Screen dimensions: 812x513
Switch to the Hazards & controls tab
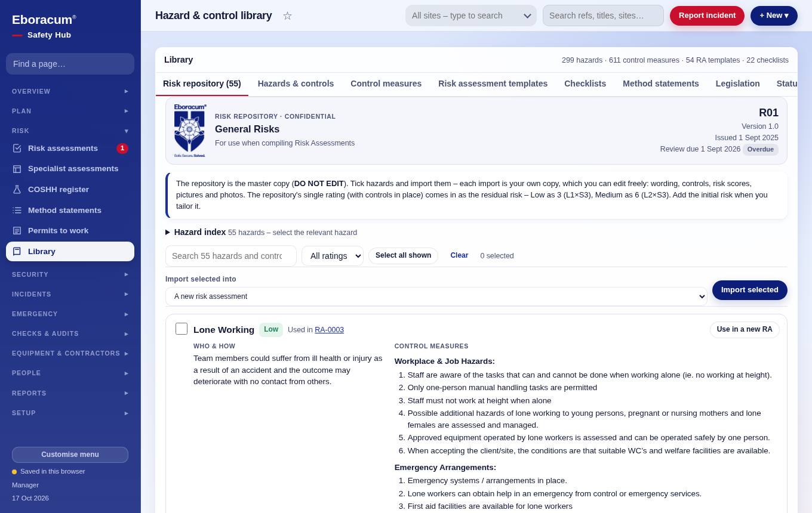point(296,84)
